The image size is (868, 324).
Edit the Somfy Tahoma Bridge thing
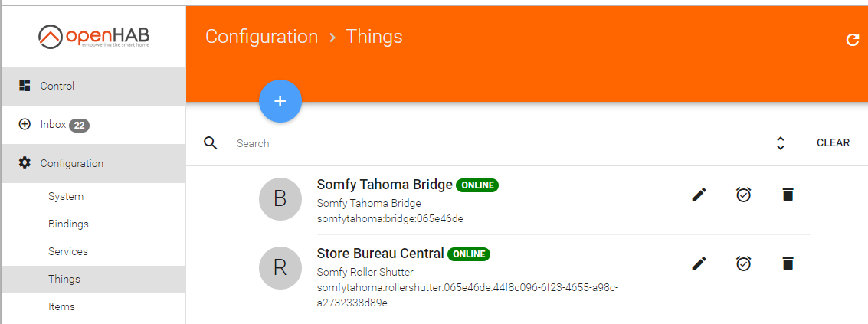(699, 195)
